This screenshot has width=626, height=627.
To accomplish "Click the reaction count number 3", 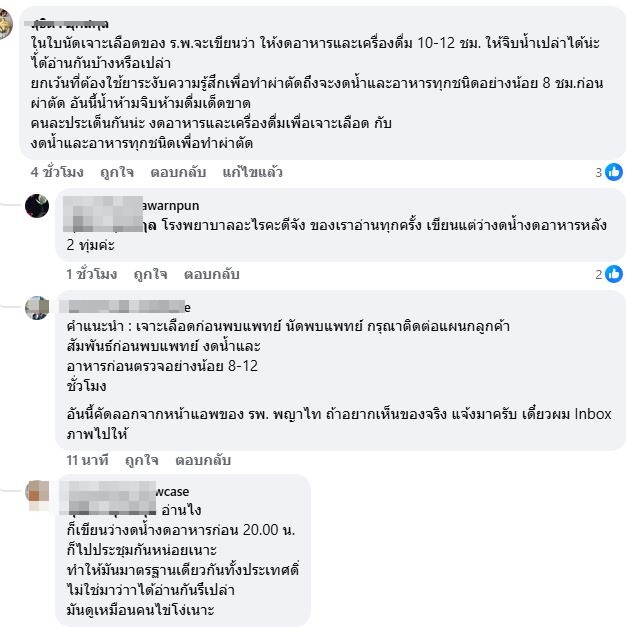I will (598, 172).
